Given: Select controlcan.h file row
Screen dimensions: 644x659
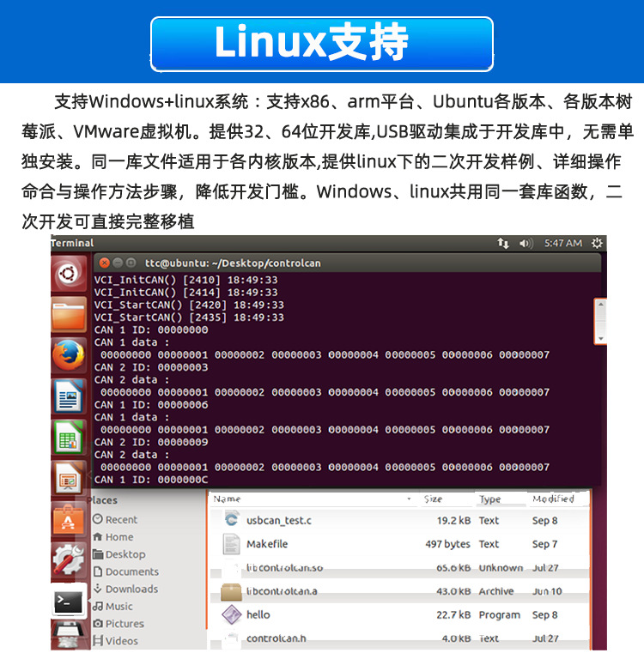Looking at the screenshot, I should point(399,638).
